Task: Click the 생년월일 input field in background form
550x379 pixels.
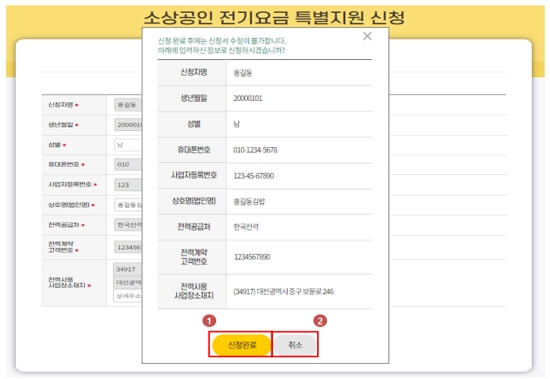Action: click(x=128, y=125)
